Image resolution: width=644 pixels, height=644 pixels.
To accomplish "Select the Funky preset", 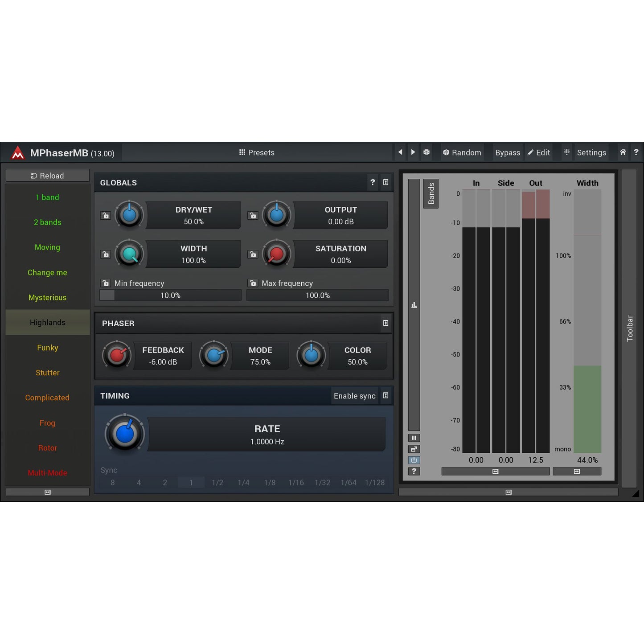I will [x=48, y=348].
